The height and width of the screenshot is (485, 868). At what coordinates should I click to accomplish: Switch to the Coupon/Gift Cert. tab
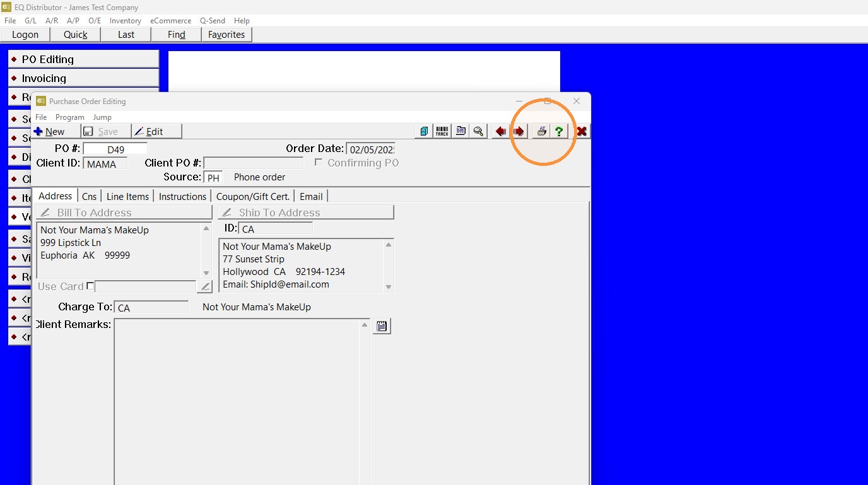click(253, 197)
